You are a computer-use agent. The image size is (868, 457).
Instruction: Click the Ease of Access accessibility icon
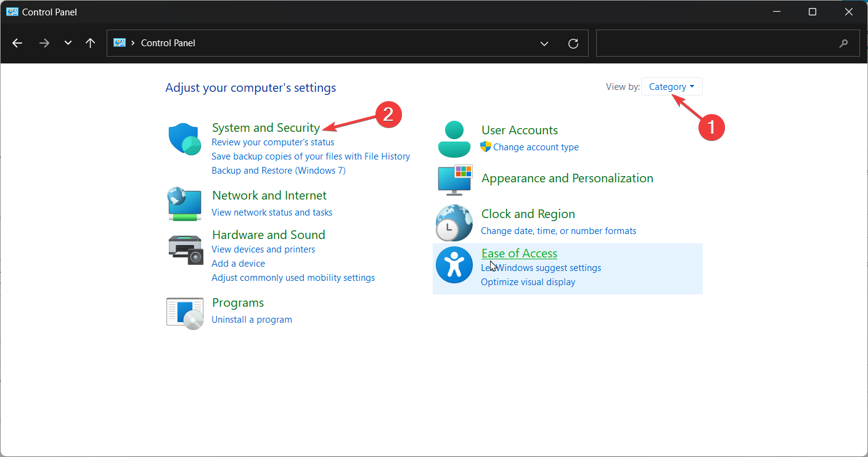pyautogui.click(x=454, y=264)
